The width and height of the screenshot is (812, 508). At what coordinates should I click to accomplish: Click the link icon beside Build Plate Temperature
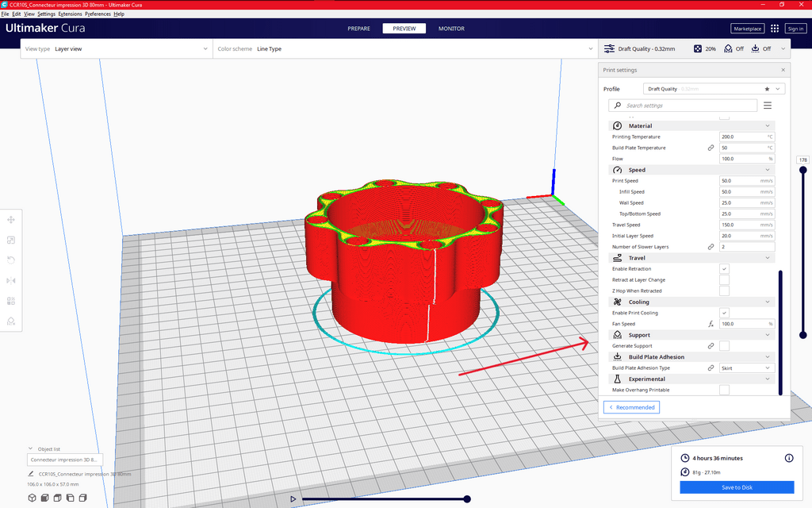coord(711,148)
